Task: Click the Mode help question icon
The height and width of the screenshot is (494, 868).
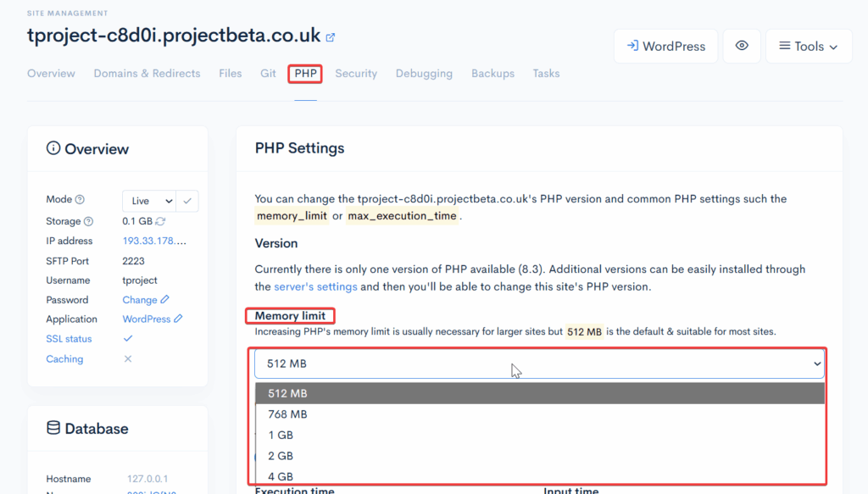Action: click(x=80, y=200)
